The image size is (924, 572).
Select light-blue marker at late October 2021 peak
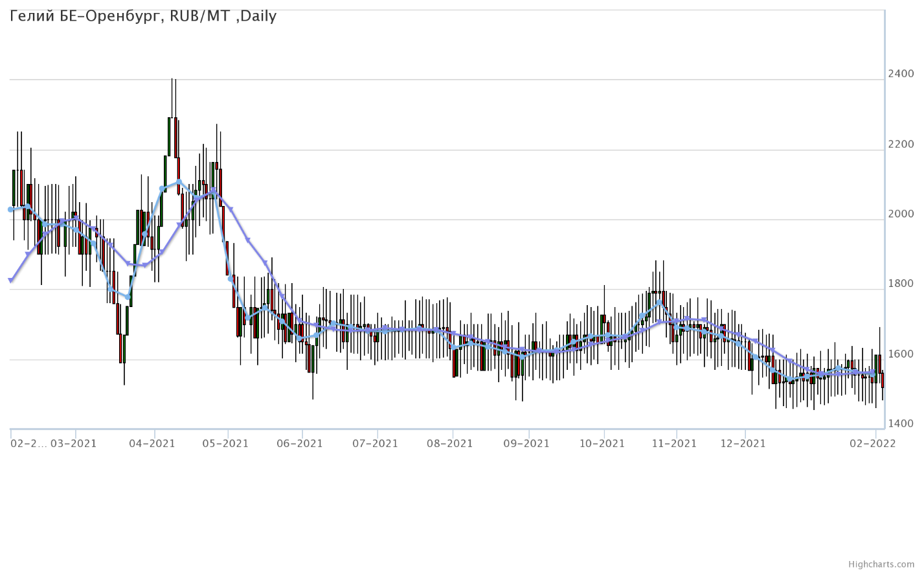pos(660,302)
